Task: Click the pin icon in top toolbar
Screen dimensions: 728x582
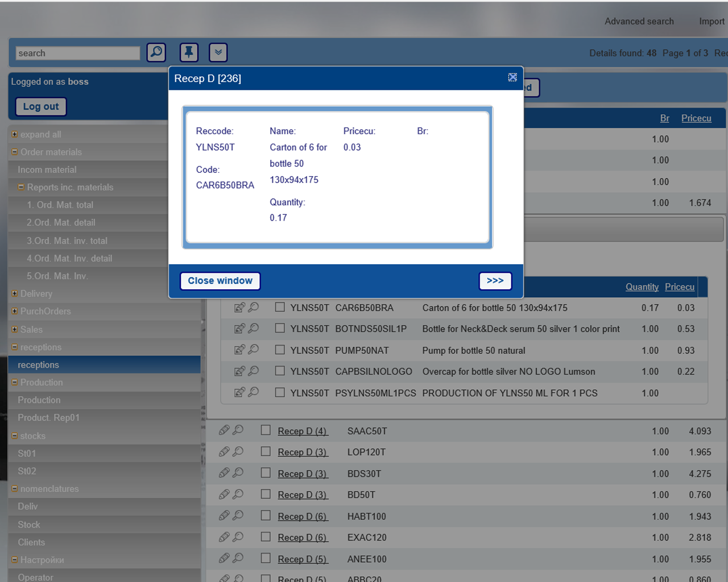Action: (x=189, y=52)
